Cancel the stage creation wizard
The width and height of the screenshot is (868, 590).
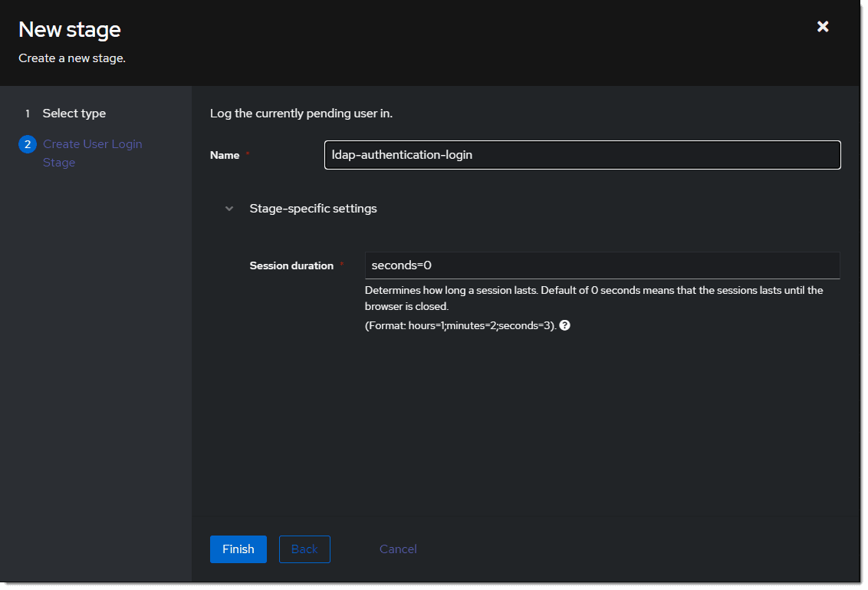point(398,549)
